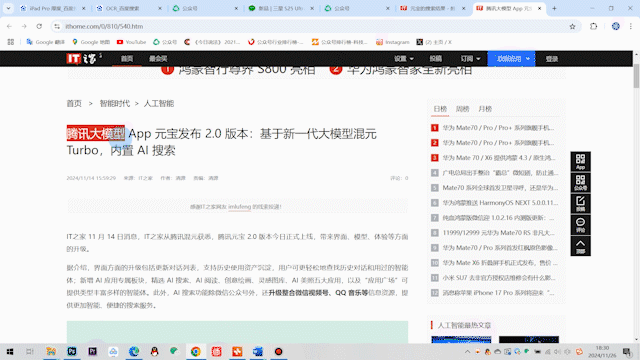Click 投稿 in the site header
The width and height of the screenshot is (640, 360).
tap(436, 59)
